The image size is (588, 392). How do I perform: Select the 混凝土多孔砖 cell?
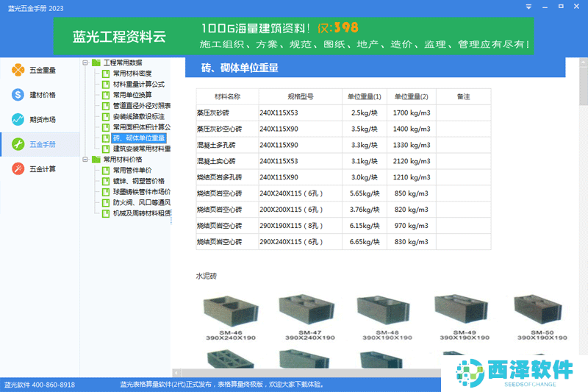point(227,145)
